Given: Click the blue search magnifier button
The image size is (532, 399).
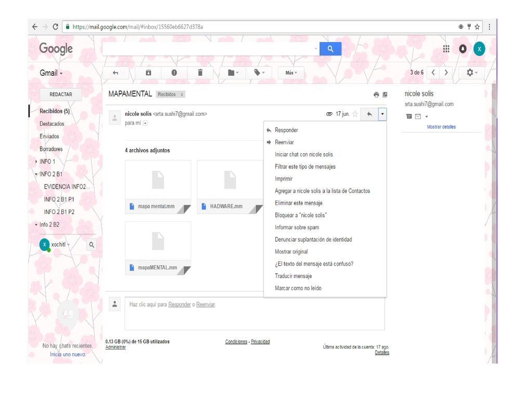Looking at the screenshot, I should pyautogui.click(x=330, y=49).
